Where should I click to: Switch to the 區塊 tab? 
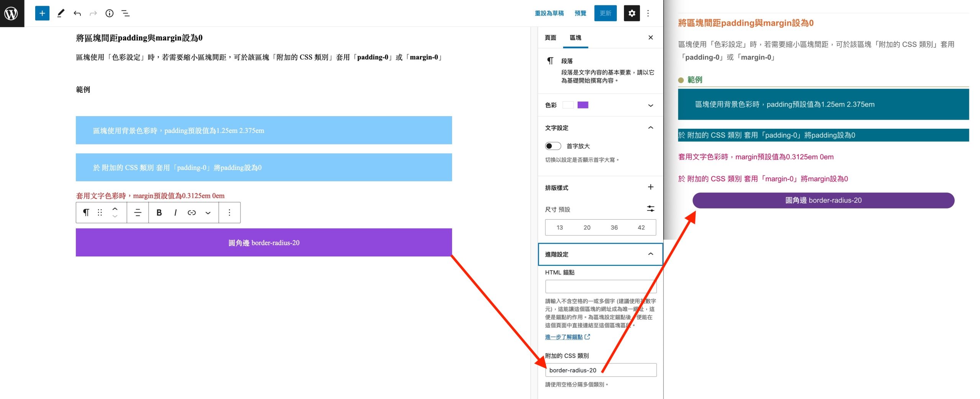[x=575, y=38]
